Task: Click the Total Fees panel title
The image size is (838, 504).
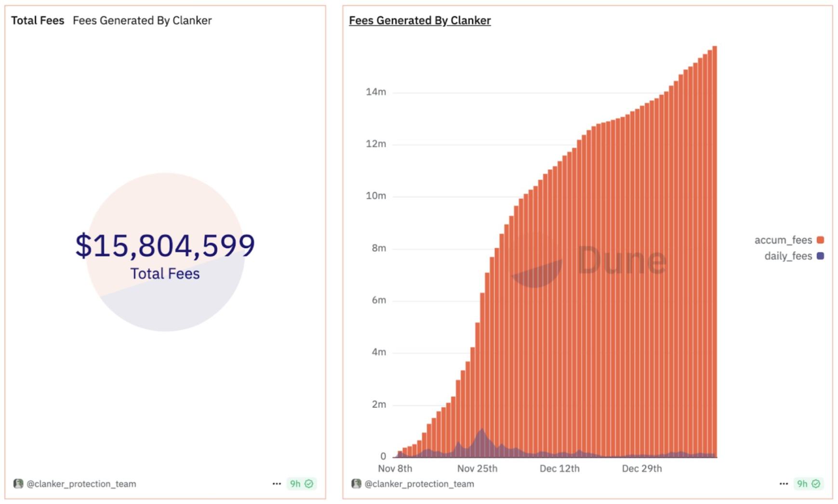Action: (38, 21)
